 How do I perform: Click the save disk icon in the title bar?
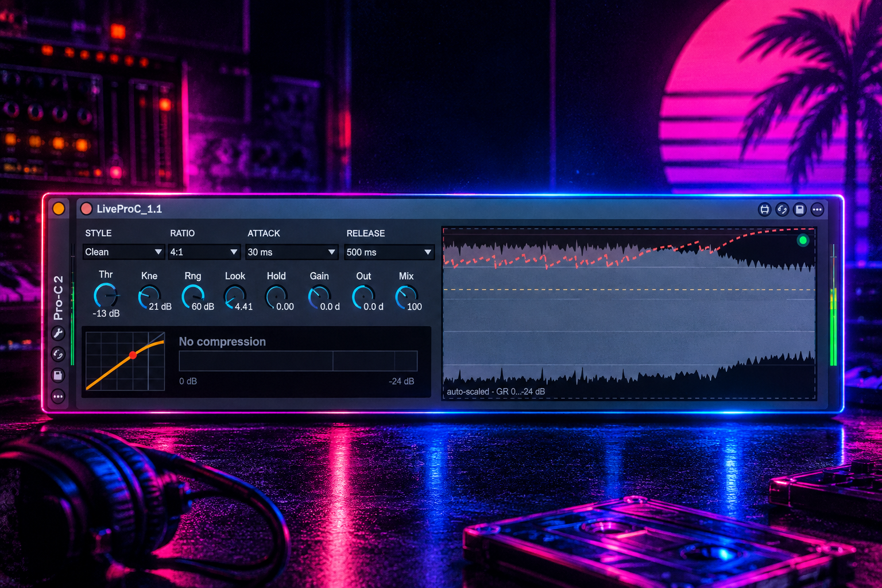[800, 210]
